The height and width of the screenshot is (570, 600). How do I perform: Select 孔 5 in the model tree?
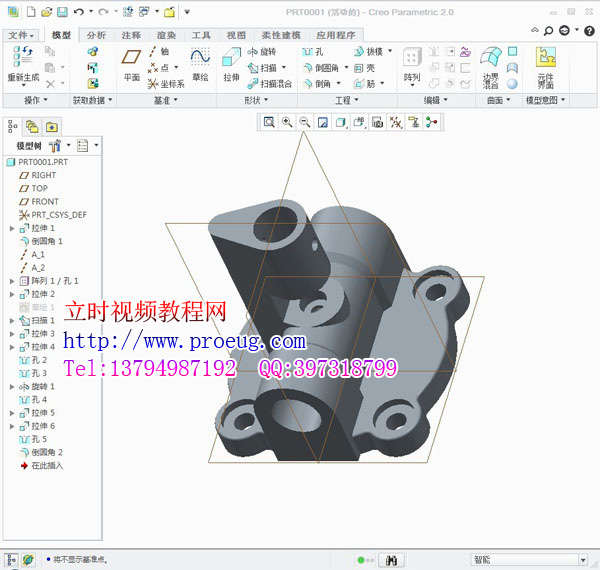click(x=33, y=439)
